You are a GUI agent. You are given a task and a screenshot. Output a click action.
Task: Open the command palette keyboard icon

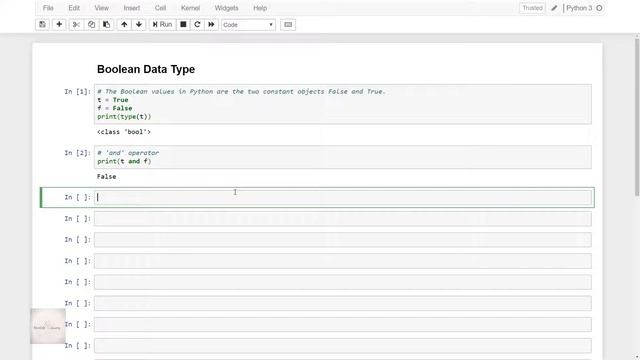(288, 24)
